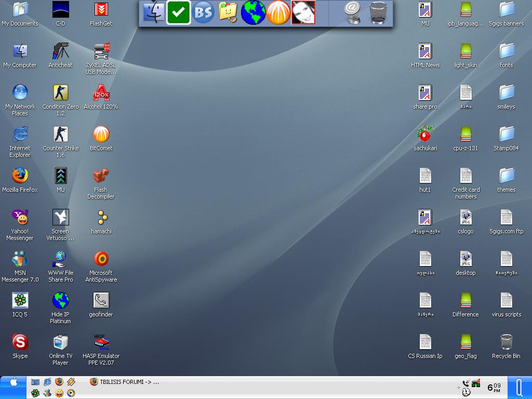Launch Yahoo! Messenger desktop shortcut
The width and height of the screenshot is (532, 399).
pyautogui.click(x=20, y=224)
